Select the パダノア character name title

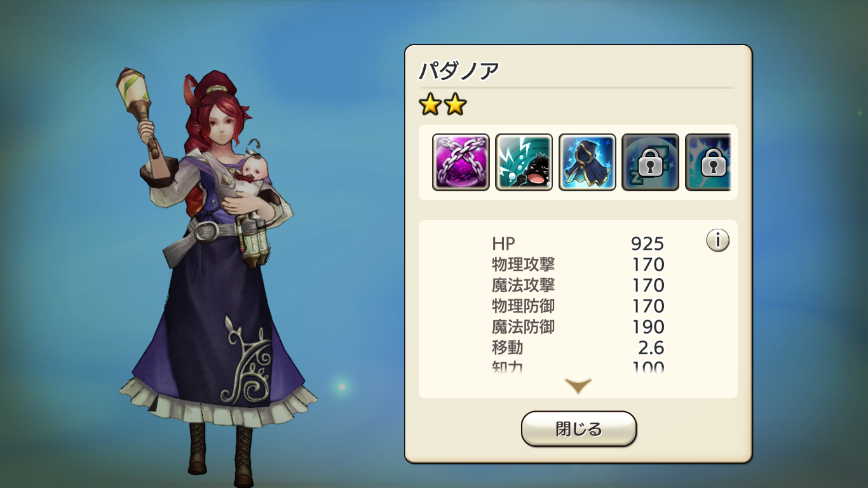click(459, 71)
